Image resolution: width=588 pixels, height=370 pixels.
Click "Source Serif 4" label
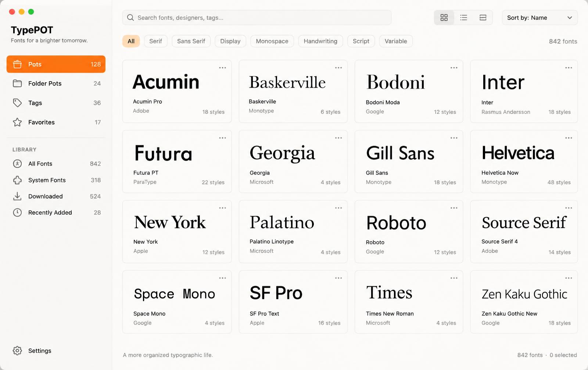click(499, 242)
